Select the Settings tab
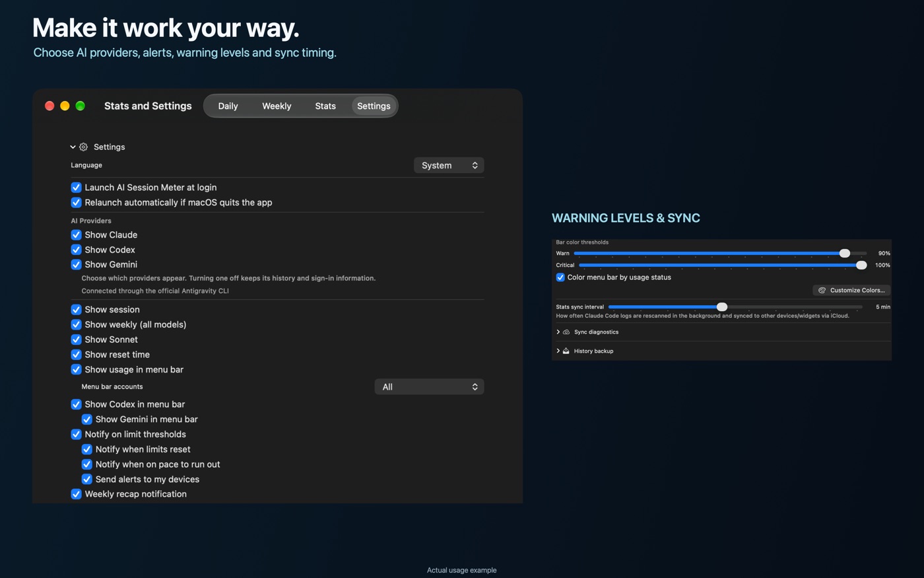 coord(374,106)
